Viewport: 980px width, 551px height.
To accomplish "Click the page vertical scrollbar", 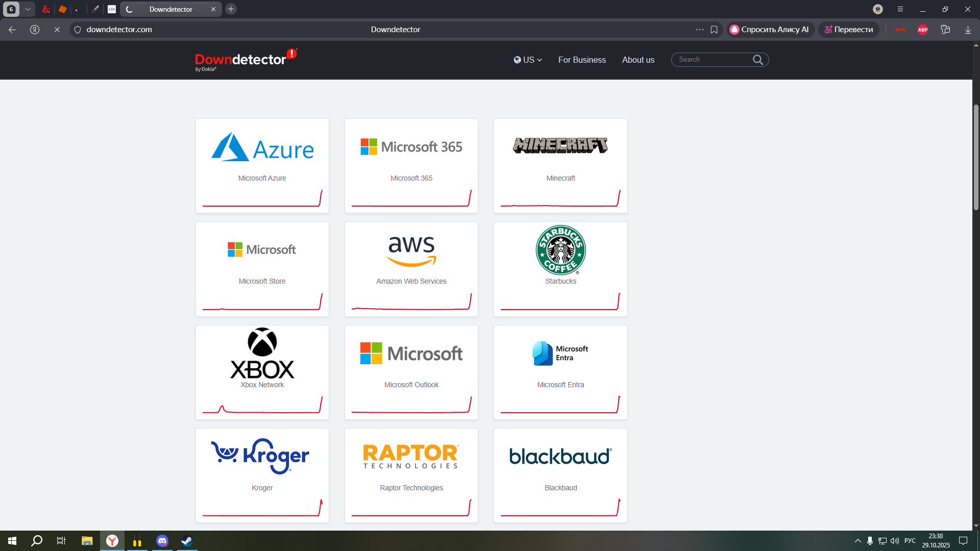I will tap(976, 157).
